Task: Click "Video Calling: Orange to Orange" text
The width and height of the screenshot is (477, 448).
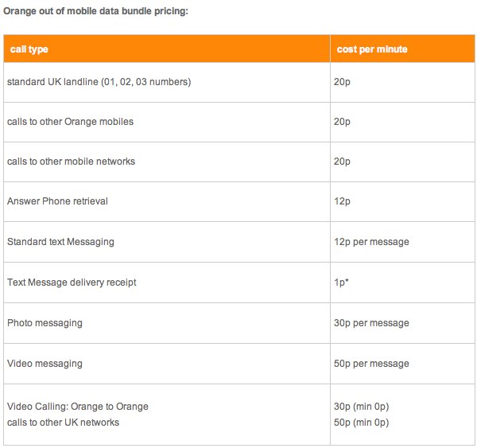Action: click(x=77, y=407)
